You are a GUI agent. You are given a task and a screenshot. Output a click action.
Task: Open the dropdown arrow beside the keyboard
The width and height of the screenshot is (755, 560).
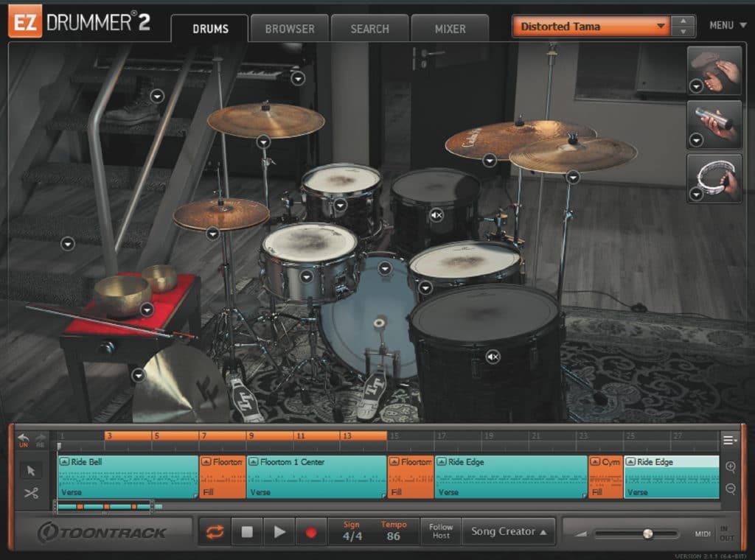click(x=298, y=78)
